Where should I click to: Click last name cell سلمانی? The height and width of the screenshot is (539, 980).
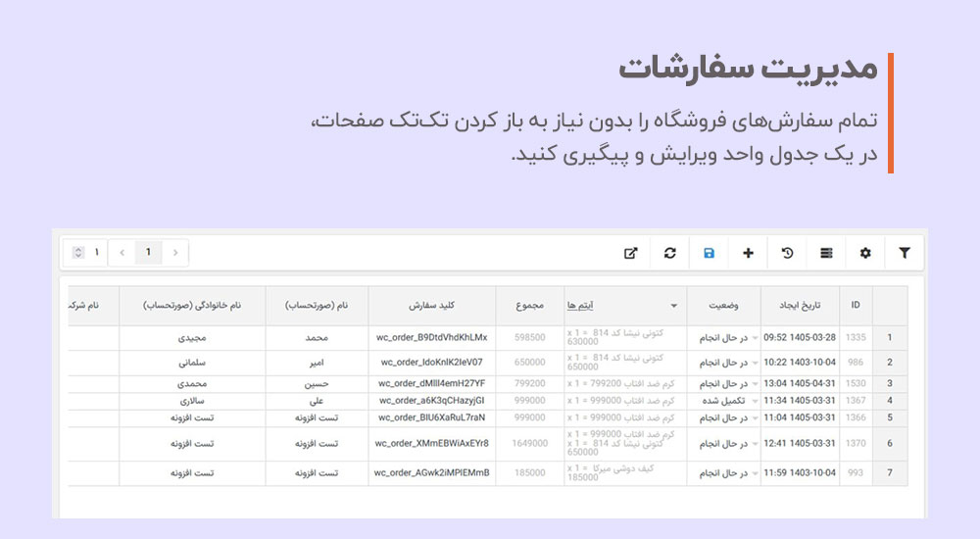point(192,363)
